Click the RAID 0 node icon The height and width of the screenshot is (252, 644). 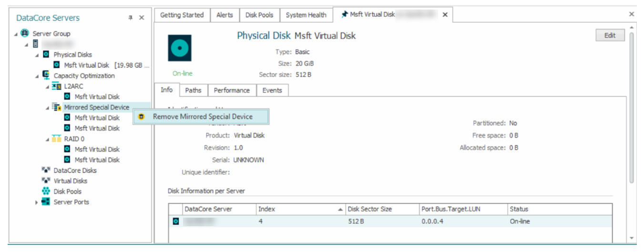pyautogui.click(x=57, y=139)
